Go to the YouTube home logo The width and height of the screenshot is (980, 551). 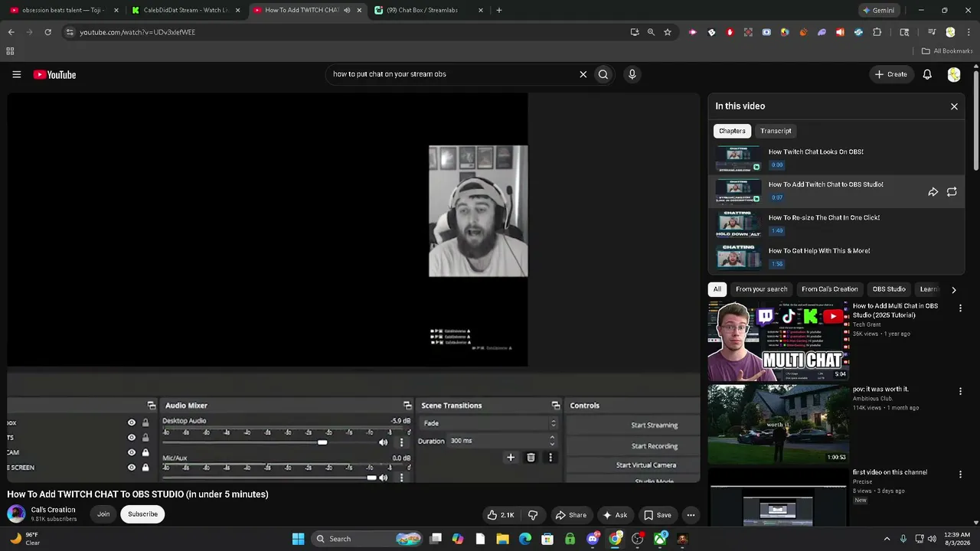[54, 74]
